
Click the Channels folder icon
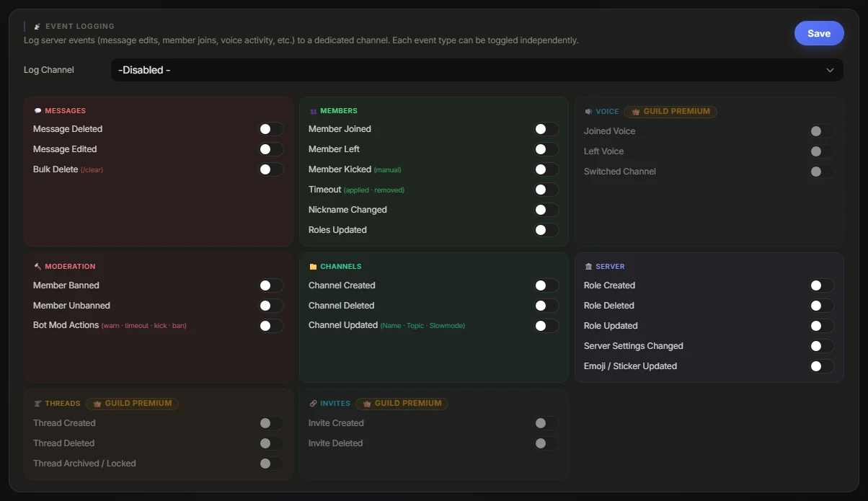point(313,267)
